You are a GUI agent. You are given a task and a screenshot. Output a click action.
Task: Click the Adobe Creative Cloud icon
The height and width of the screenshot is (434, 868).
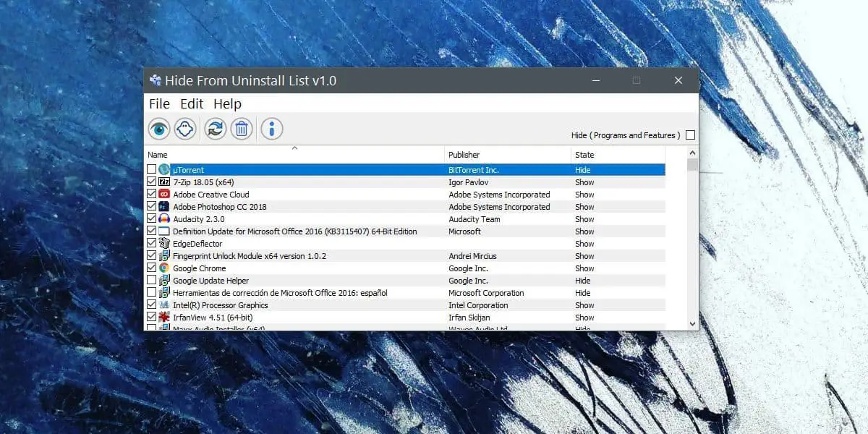click(x=164, y=195)
